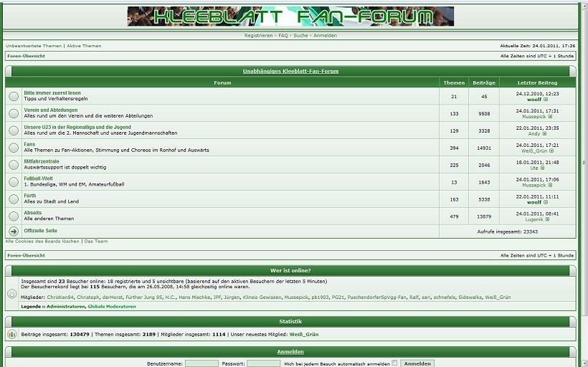Viewport: 588px width, 367px height.
Task: Enable automatic login checkbox
Action: click(x=394, y=363)
